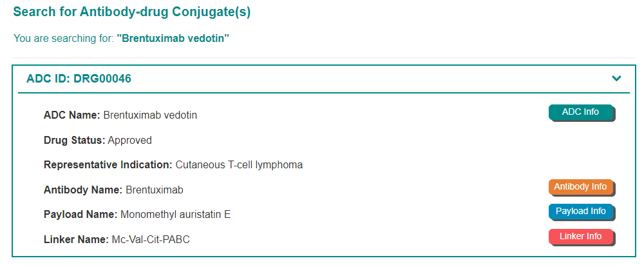Open the blue Payload Info button

(x=581, y=211)
